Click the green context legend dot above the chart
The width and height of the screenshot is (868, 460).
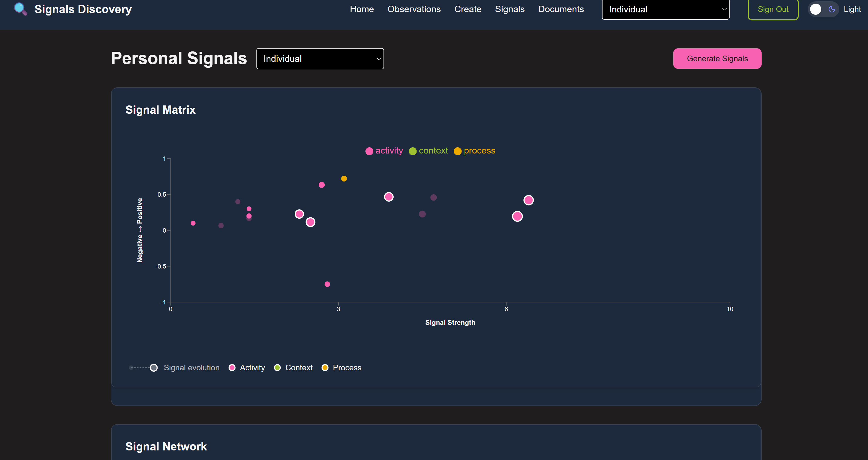click(x=412, y=151)
